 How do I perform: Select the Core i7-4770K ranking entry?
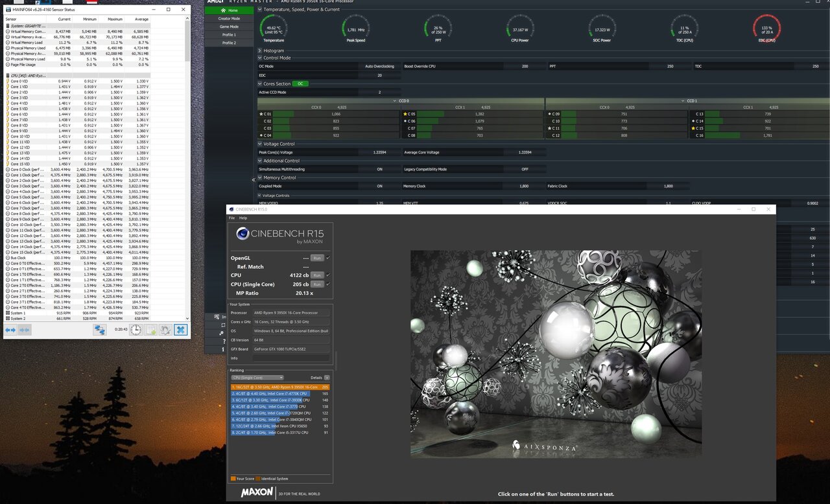point(280,393)
